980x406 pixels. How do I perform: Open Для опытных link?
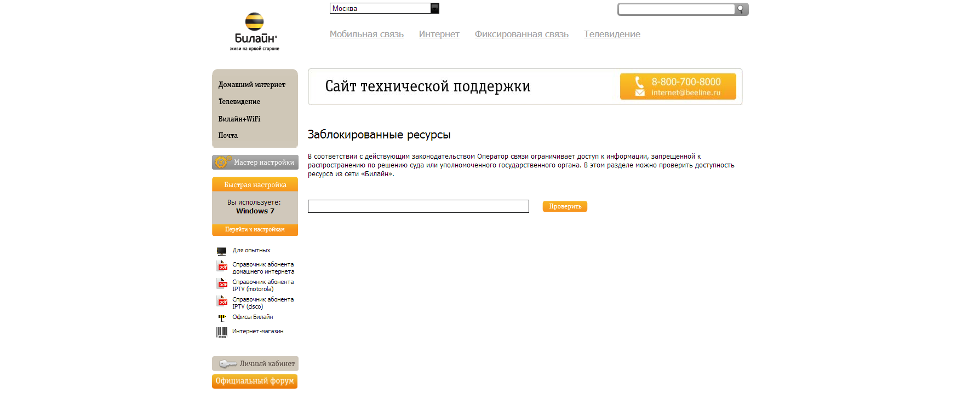tap(251, 251)
